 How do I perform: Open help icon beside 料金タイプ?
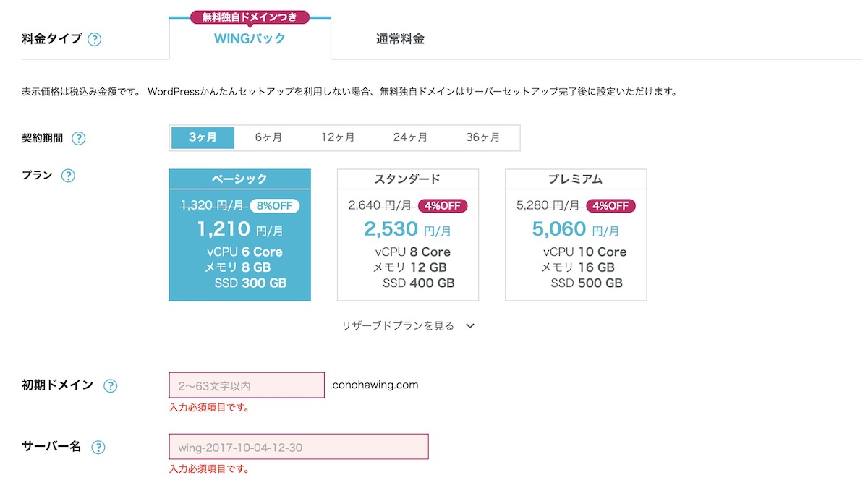coord(94,39)
